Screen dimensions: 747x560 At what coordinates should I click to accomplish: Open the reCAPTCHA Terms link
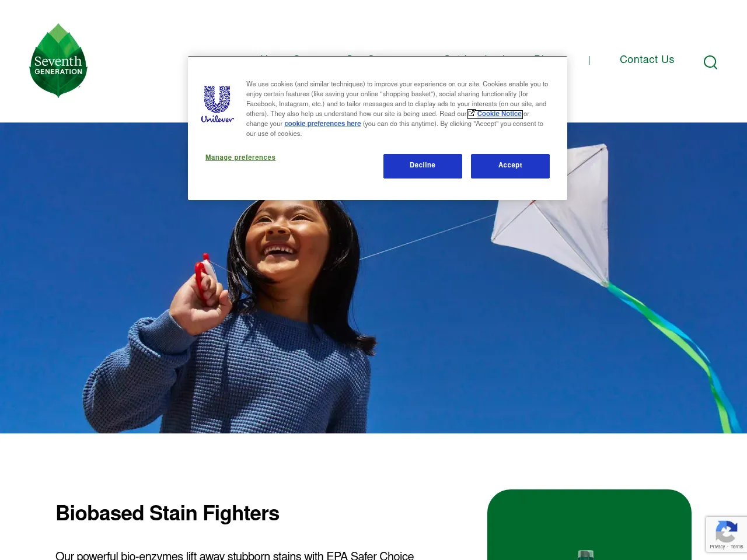[x=736, y=547]
